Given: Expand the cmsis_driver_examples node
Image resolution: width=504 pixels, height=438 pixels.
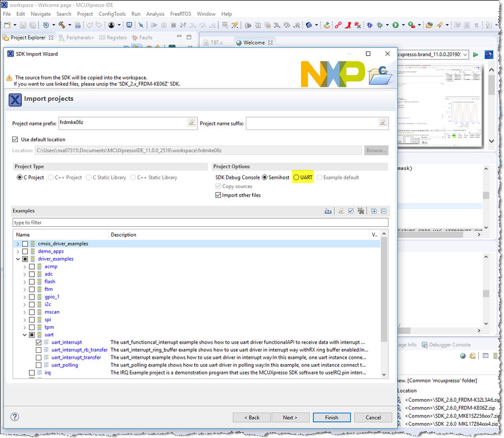Looking at the screenshot, I should click(18, 243).
